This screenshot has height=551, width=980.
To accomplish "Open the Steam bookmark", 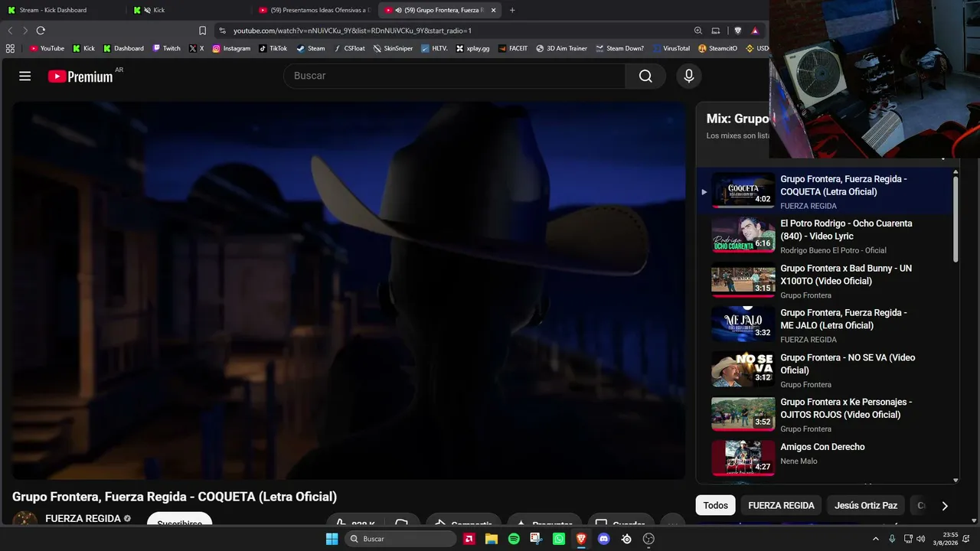I will point(311,48).
